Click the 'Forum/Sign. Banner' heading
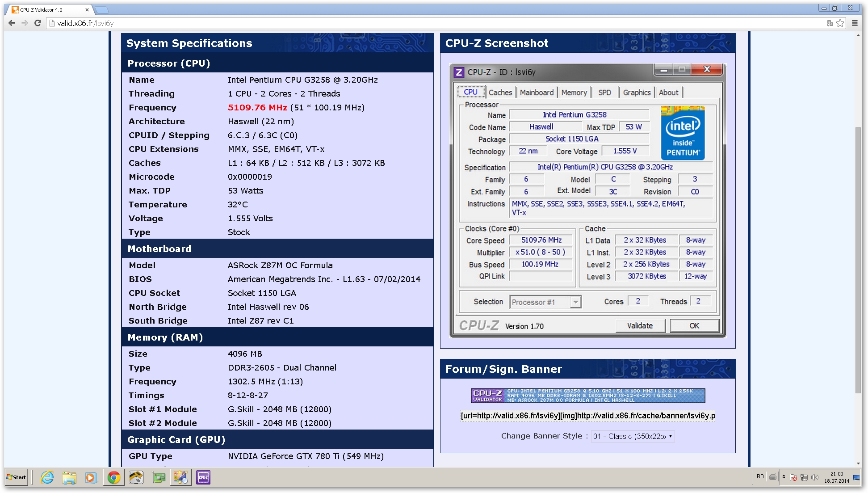This screenshot has height=493, width=868. [503, 369]
